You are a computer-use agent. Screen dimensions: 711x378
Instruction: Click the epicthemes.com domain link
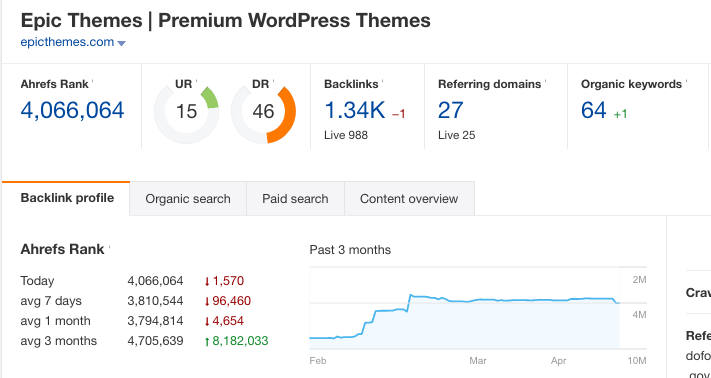coord(67,42)
